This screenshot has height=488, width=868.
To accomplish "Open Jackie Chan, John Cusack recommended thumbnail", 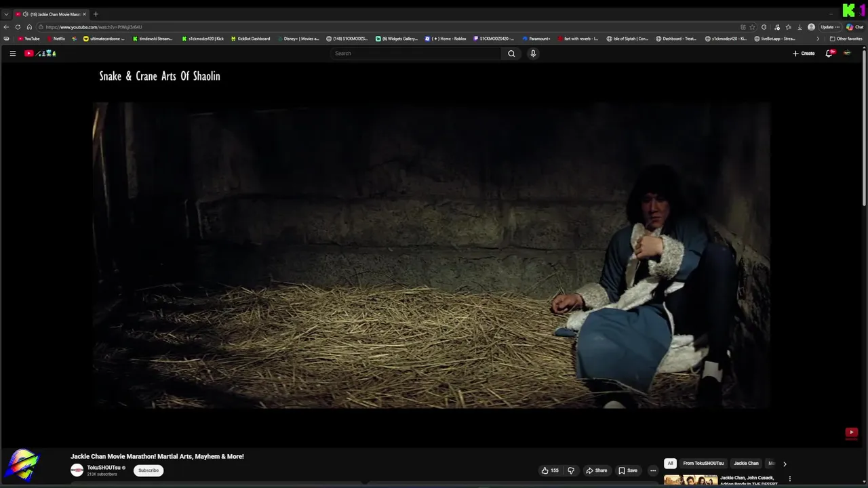I will click(x=690, y=481).
